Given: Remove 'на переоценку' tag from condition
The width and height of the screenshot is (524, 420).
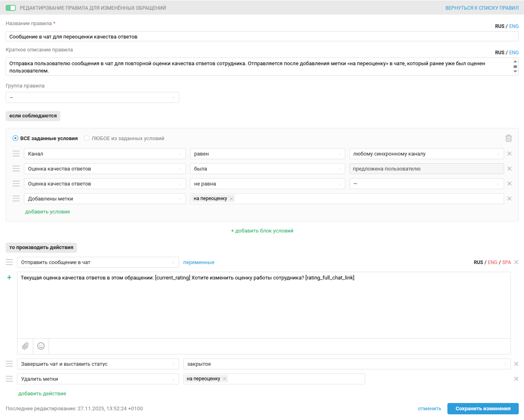Looking at the screenshot, I should pos(231,198).
